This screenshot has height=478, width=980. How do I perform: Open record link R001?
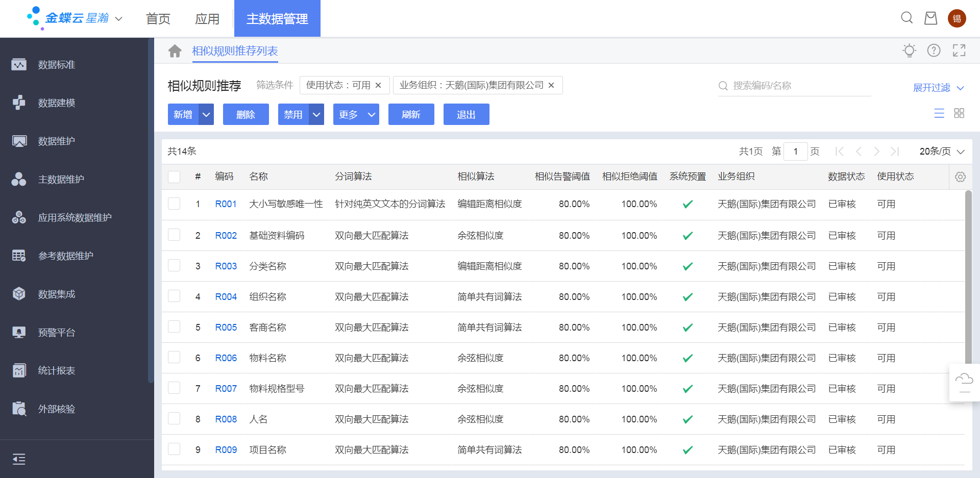226,204
